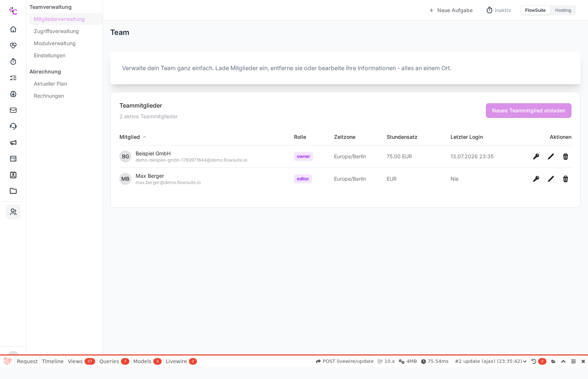Select the FlowSuite toggle option
The width and height of the screenshot is (588, 379).
tap(535, 10)
